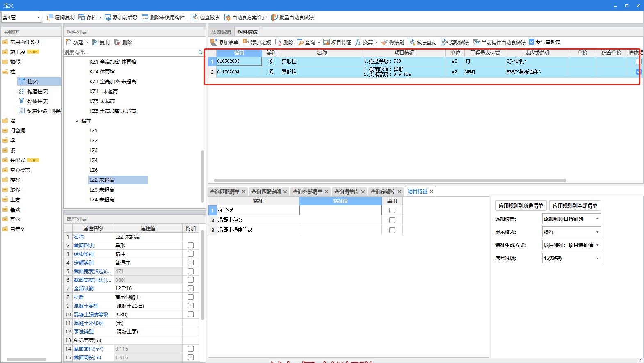This screenshot has height=363, width=644.
Task: Select 构造柱(Z) in the navigation tree
Action: pos(38,91)
